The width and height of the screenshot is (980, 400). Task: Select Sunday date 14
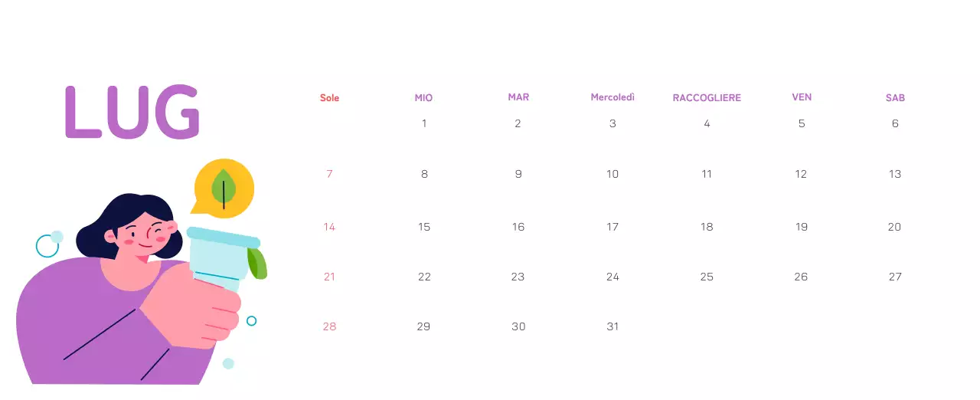(329, 227)
